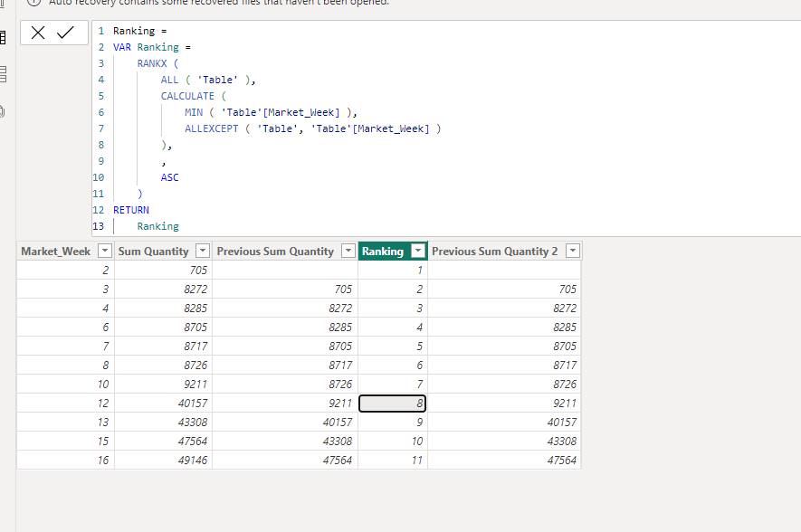Click the Ranking cell showing 11
The height and width of the screenshot is (532, 801).
[392, 460]
